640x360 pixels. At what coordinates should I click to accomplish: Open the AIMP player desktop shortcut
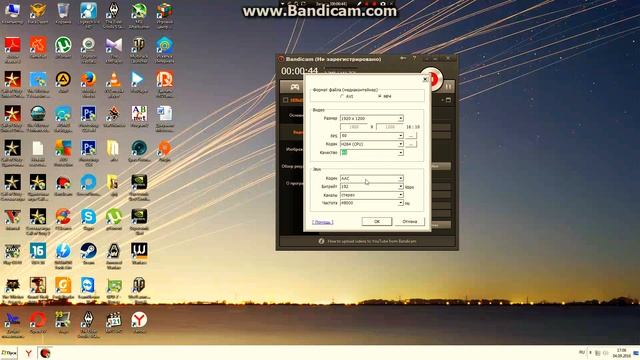[x=63, y=82]
